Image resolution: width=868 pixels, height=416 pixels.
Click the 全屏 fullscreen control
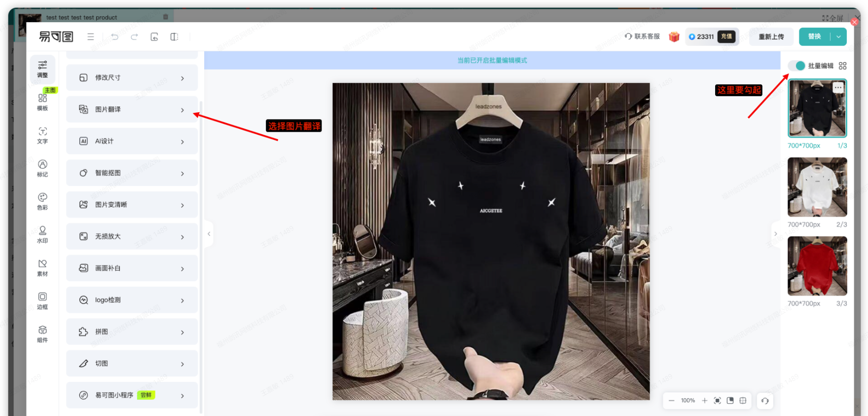tap(832, 18)
